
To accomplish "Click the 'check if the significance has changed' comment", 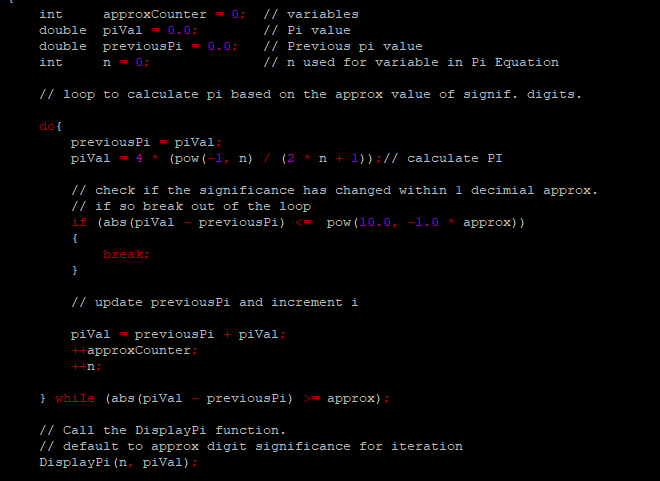I will pos(335,190).
